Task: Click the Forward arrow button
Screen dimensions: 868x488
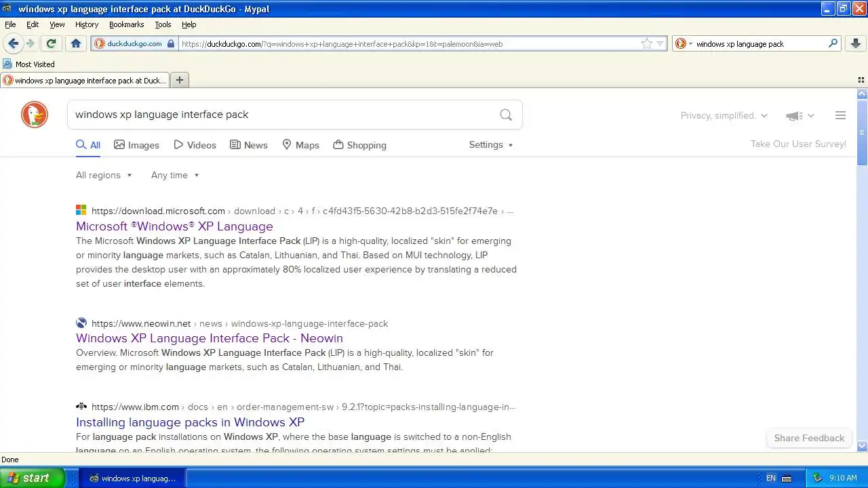Action: click(x=30, y=43)
